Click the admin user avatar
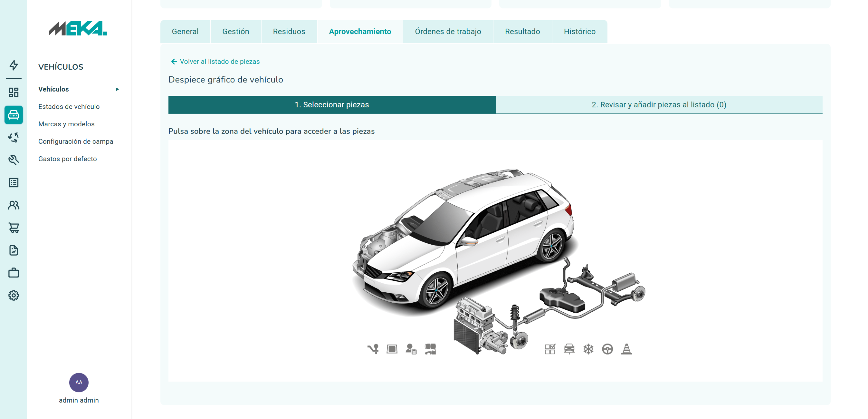The width and height of the screenshot is (868, 419). 79,382
